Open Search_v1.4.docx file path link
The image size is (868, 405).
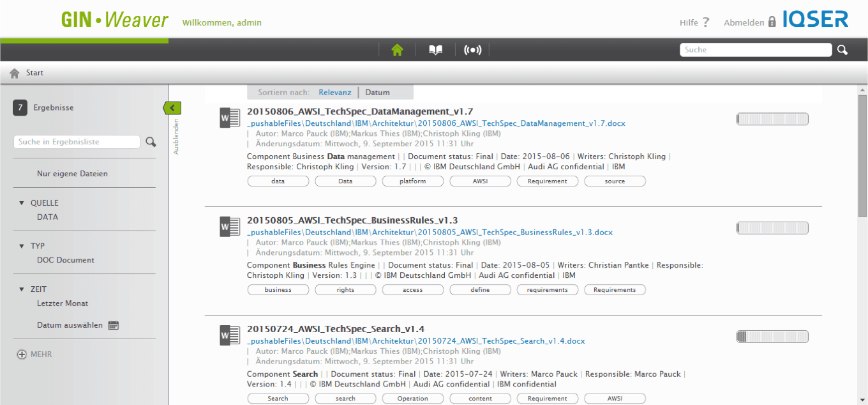click(x=416, y=341)
